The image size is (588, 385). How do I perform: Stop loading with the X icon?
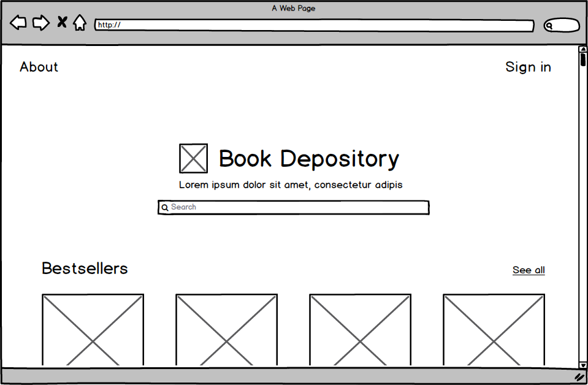click(62, 22)
